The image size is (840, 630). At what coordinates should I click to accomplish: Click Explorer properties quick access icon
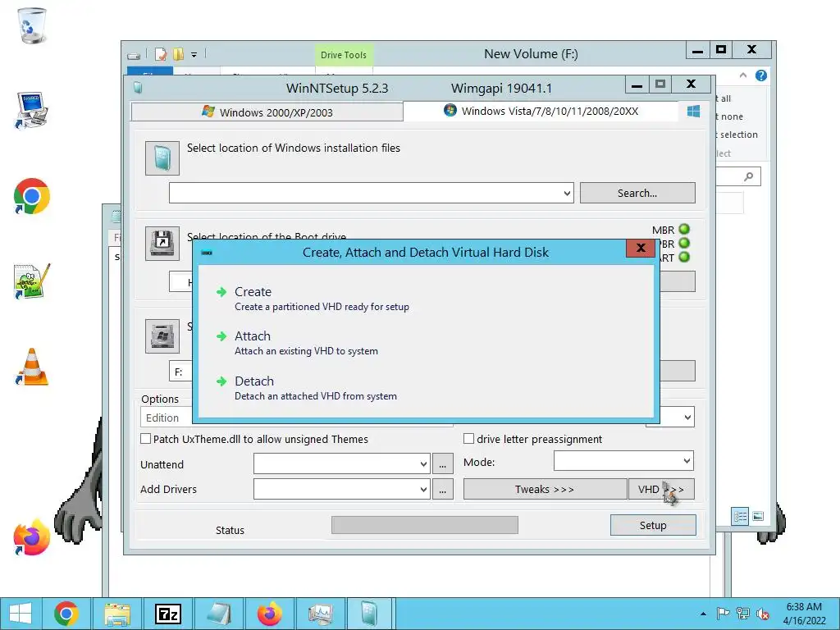point(161,54)
